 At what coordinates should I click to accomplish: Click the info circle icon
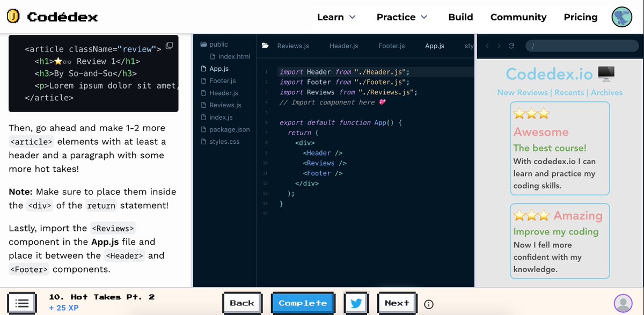[x=429, y=304]
